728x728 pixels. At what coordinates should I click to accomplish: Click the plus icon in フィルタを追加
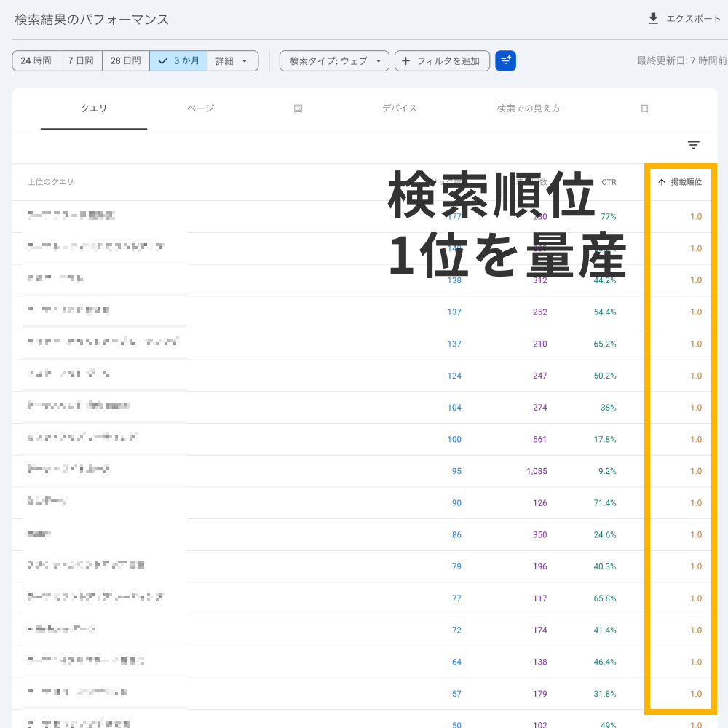(x=405, y=61)
